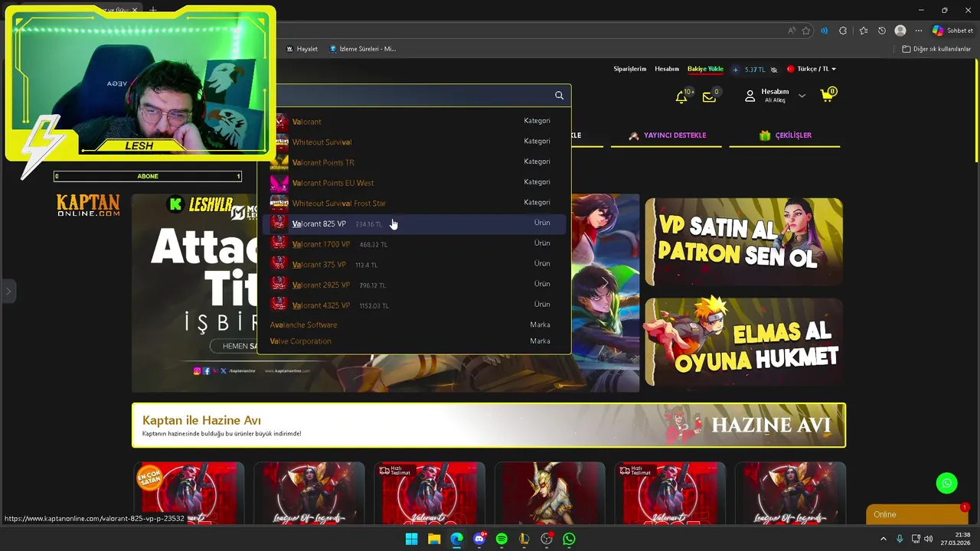Open Spotify from taskbar
Screen dimensions: 980x551
point(501,539)
